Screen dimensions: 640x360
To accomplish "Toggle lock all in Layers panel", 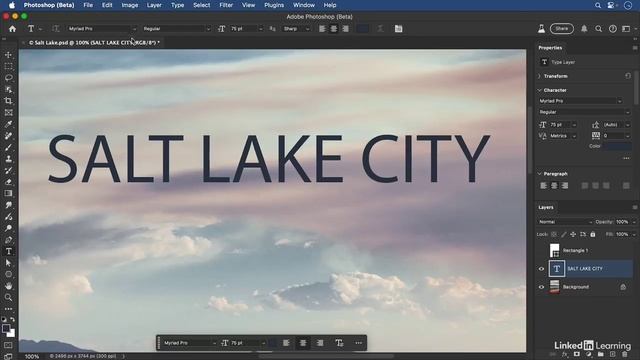I will coord(593,234).
